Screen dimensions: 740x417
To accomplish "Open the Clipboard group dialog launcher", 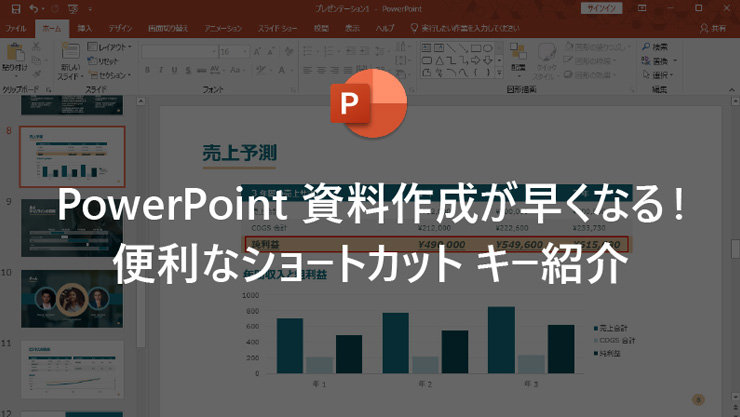I will (49, 90).
